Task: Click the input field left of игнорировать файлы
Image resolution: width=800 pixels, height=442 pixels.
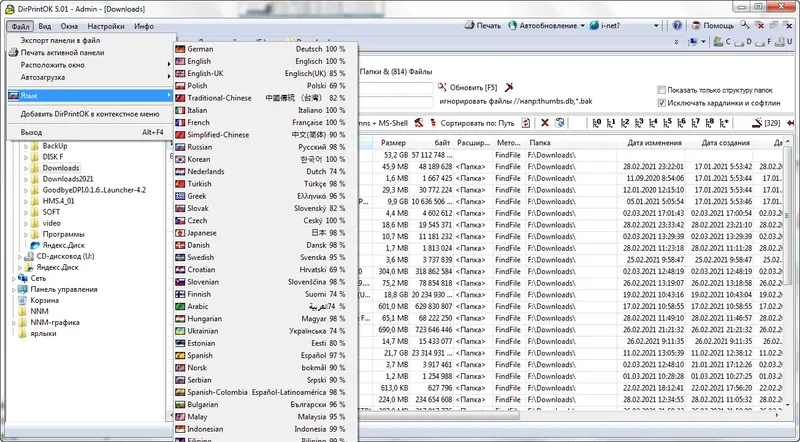Action: point(395,102)
